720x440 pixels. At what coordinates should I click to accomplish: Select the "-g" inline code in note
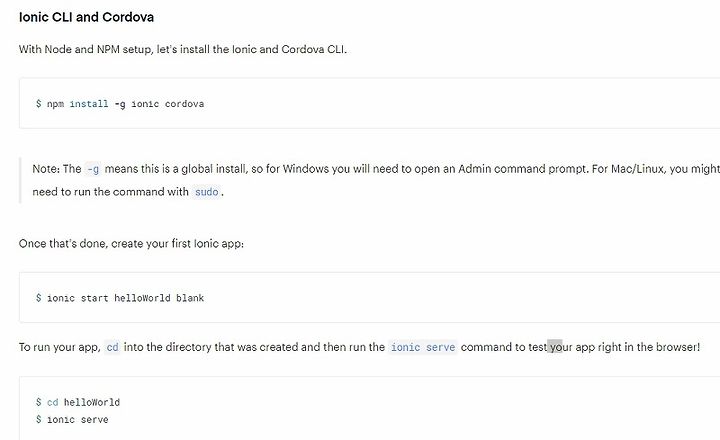coord(93,169)
